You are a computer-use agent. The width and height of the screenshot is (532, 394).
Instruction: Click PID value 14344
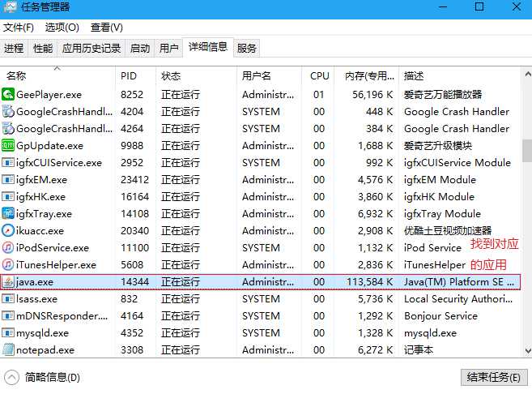(134, 282)
